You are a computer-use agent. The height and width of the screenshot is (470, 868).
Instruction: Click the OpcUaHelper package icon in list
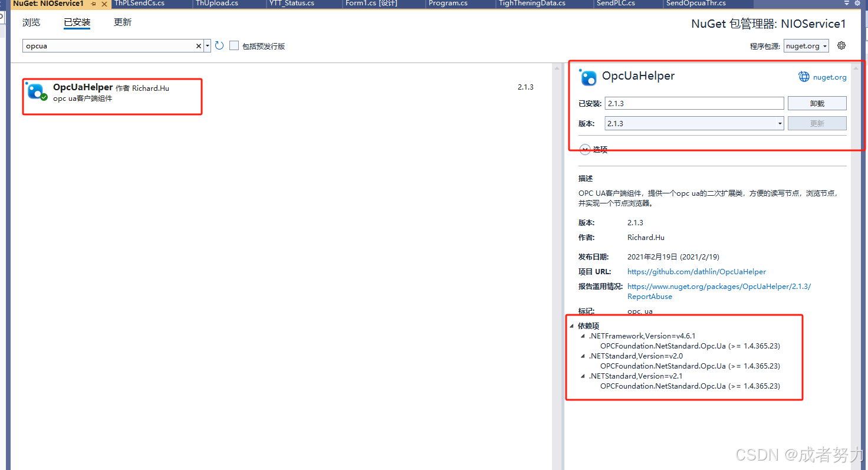click(x=37, y=91)
